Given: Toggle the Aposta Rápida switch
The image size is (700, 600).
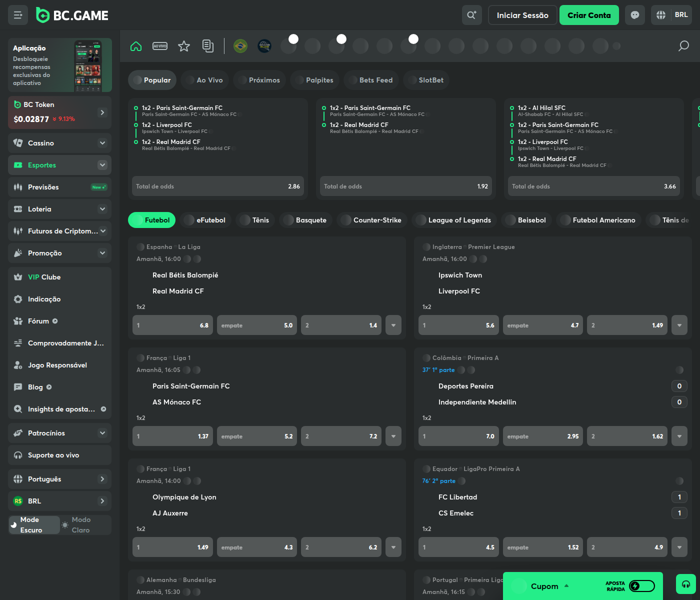Looking at the screenshot, I should tap(642, 586).
